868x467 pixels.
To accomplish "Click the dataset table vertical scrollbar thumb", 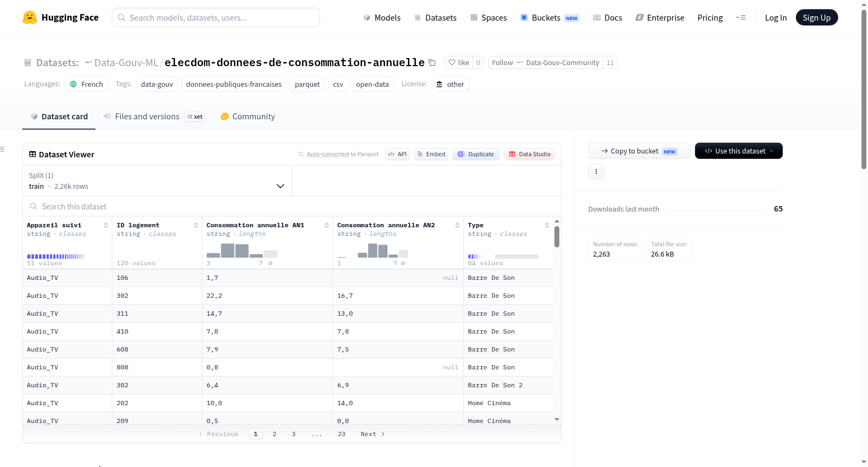I will [x=557, y=236].
